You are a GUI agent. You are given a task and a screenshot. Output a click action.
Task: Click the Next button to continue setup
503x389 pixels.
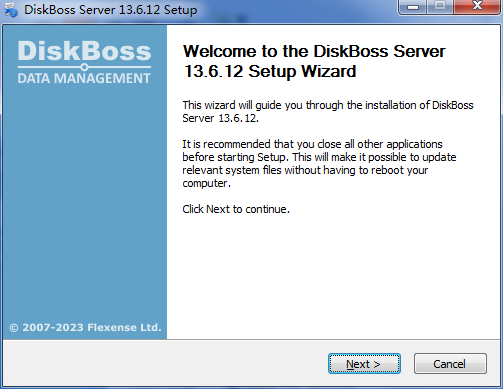point(364,364)
